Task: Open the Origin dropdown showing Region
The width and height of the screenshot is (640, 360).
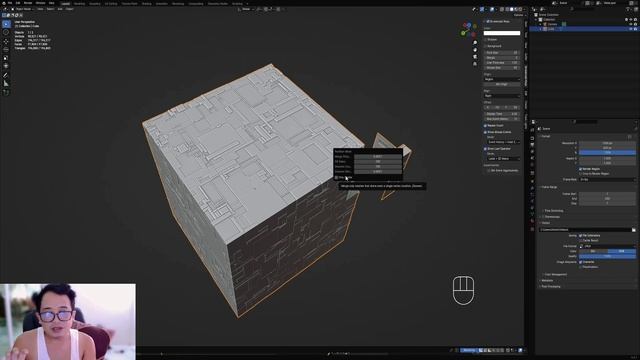Action: (x=502, y=79)
